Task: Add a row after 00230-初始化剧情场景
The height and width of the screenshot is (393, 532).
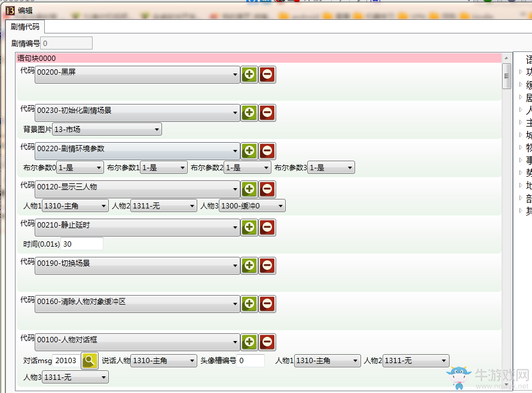Action: (x=249, y=113)
